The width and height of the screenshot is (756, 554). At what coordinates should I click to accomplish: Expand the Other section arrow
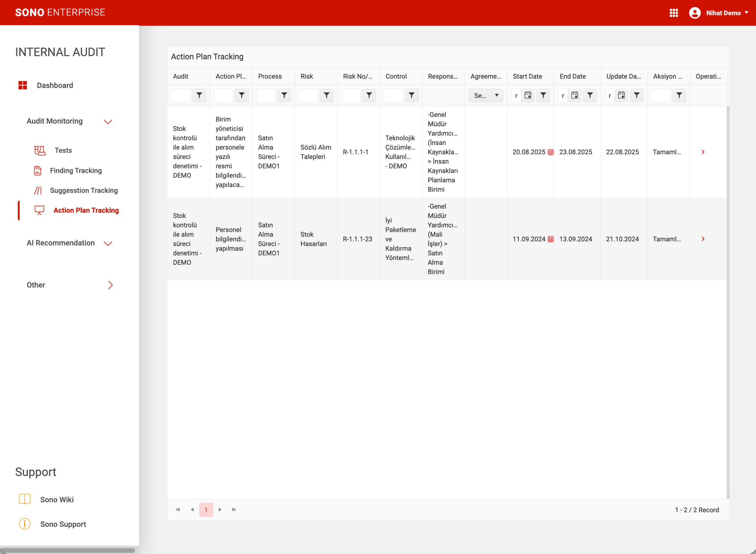click(110, 285)
